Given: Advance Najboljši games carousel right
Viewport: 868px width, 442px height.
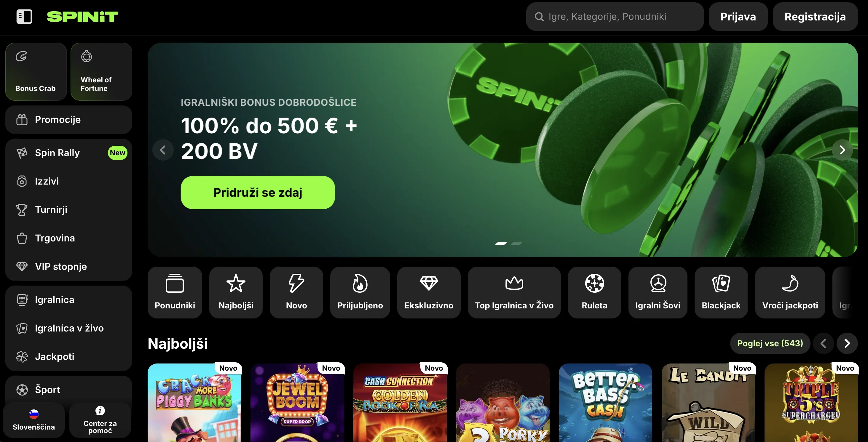Looking at the screenshot, I should click(x=847, y=343).
